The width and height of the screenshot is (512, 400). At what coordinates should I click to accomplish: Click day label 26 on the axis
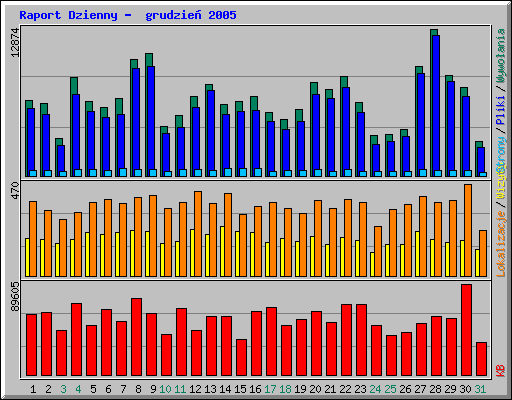(x=405, y=389)
